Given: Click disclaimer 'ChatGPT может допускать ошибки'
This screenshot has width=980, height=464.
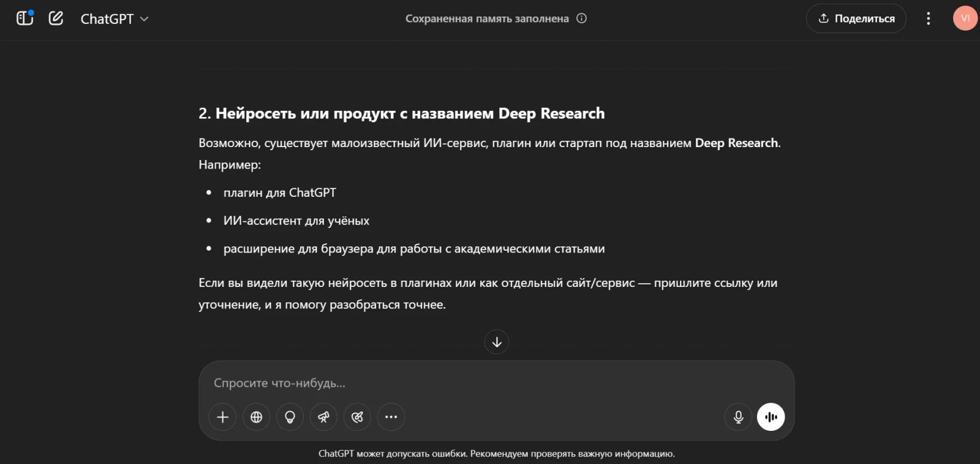Looking at the screenshot, I should pos(497,454).
